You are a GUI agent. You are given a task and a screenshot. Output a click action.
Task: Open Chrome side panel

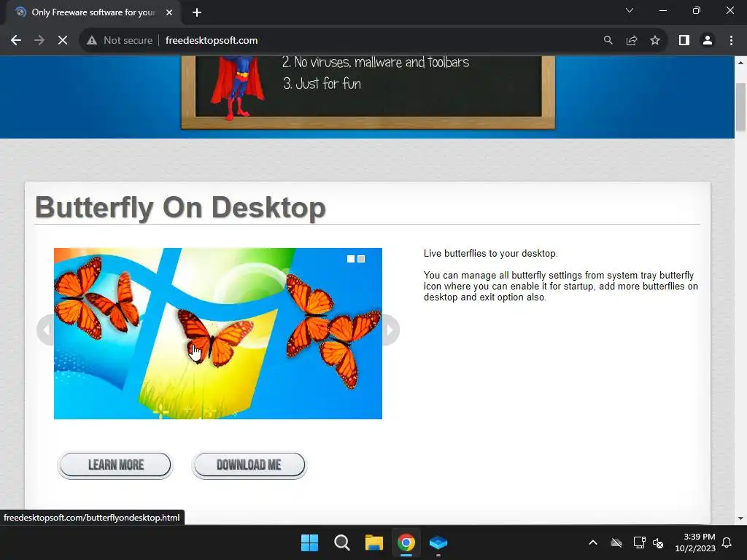tap(684, 41)
